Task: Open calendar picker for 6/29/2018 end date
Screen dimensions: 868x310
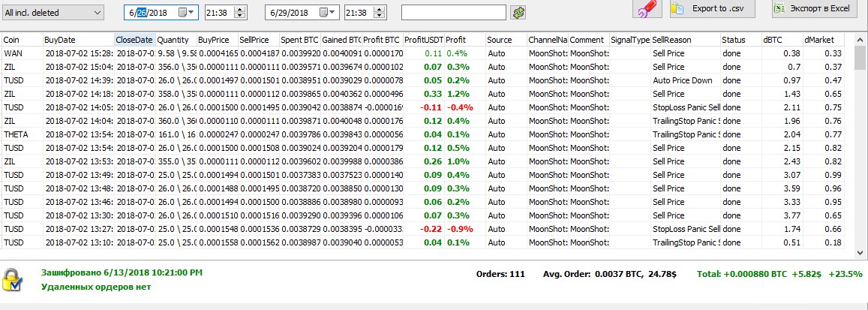Action: pos(328,12)
